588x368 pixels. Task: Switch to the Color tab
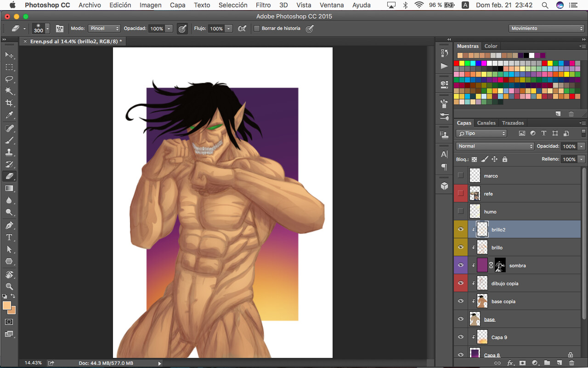pyautogui.click(x=491, y=46)
